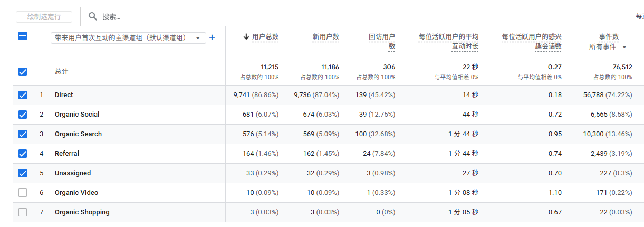
Task: Uncheck the Organic Search row checkbox
Action: [23, 134]
